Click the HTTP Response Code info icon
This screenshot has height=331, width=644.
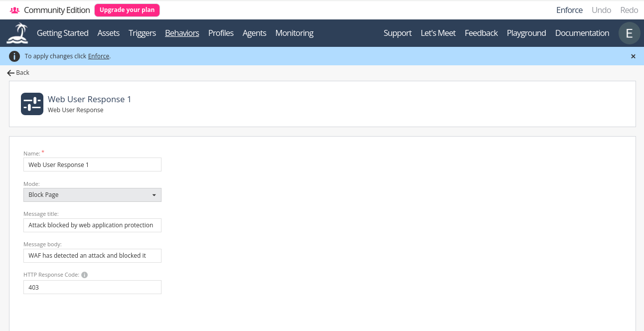click(x=85, y=275)
